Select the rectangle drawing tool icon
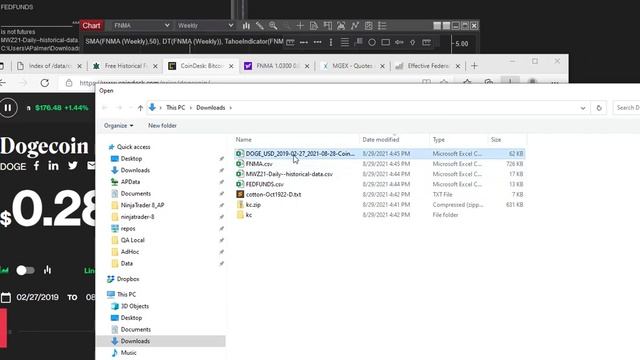This screenshot has width=640, height=360. click(385, 42)
